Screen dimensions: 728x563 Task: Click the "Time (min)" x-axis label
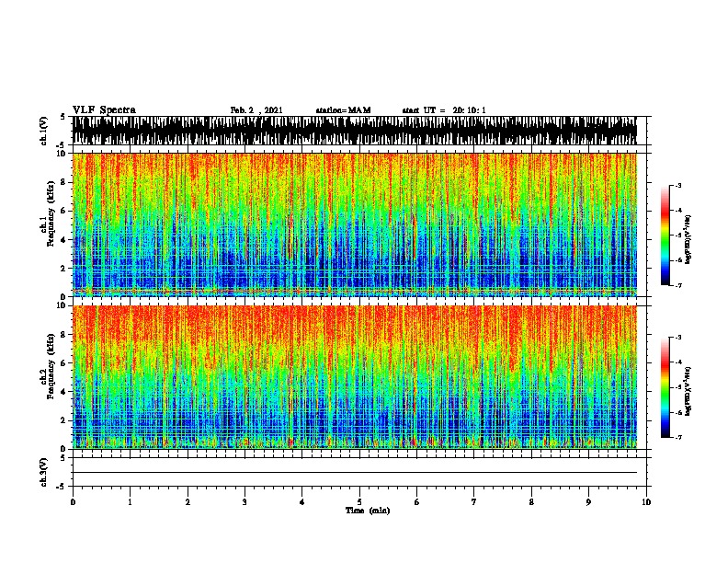pyautogui.click(x=368, y=511)
